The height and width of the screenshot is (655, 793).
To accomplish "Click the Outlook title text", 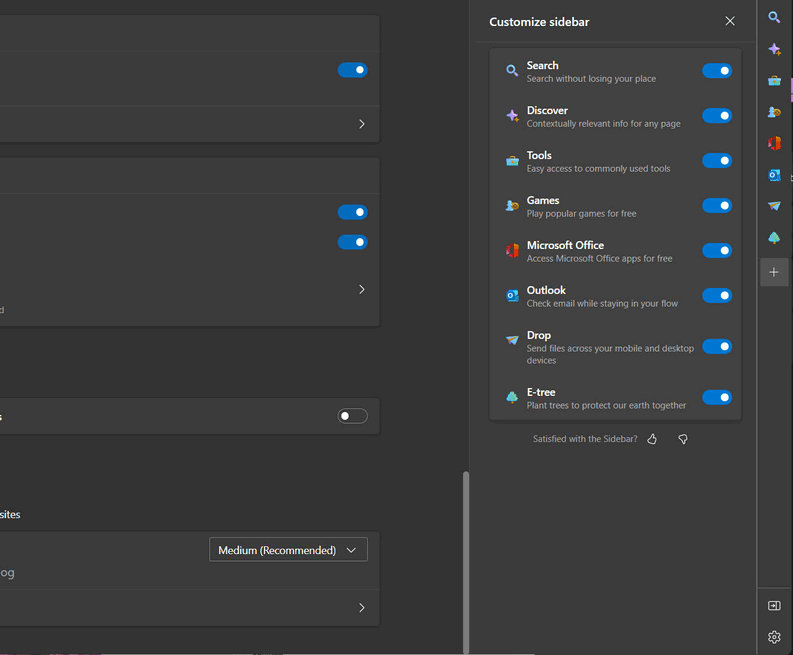I will 546,290.
